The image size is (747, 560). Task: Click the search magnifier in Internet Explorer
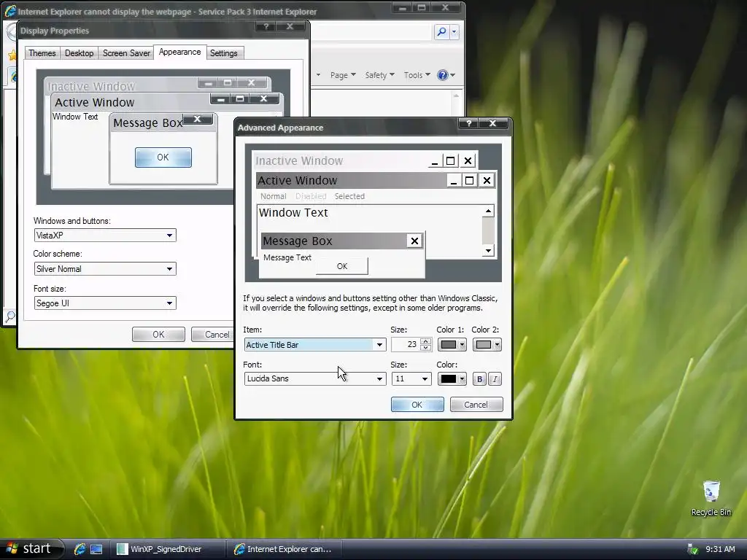click(441, 32)
